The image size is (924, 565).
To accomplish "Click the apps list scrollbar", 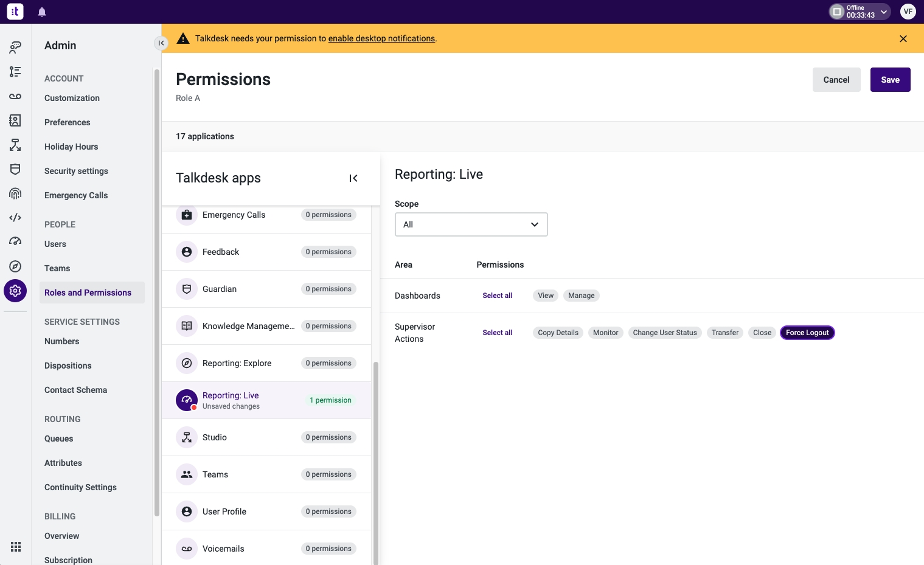I will [x=375, y=462].
